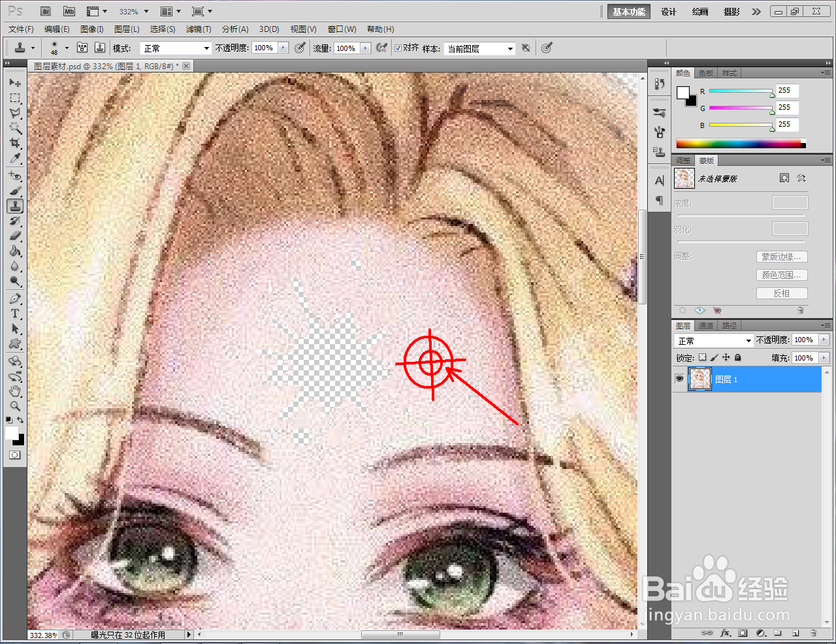This screenshot has height=644, width=836.
Task: Open the 样本 sample dropdown
Action: pyautogui.click(x=479, y=48)
